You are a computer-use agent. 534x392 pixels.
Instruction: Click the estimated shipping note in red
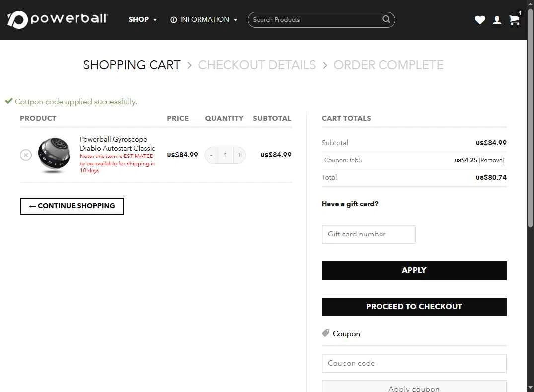click(117, 163)
